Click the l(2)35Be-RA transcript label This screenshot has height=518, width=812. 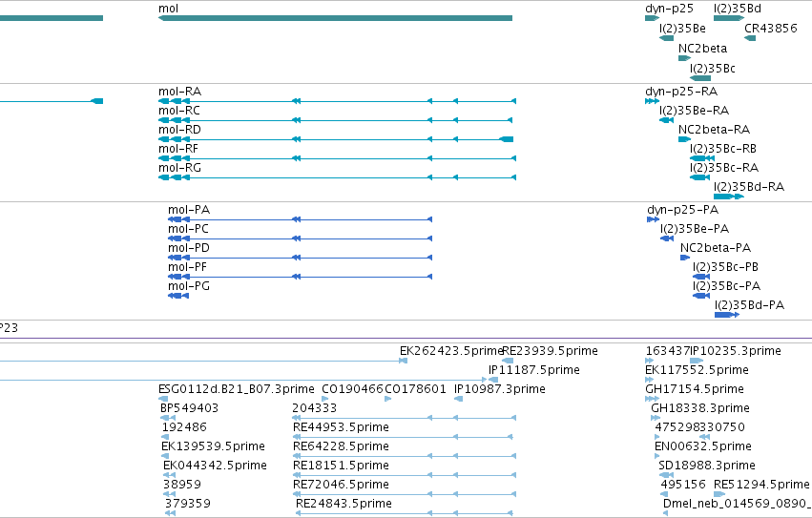click(x=694, y=111)
